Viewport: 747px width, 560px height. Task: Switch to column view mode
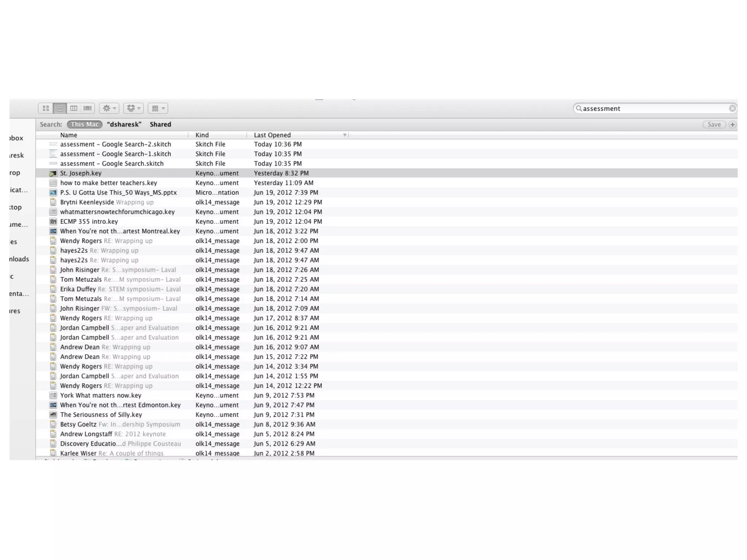pyautogui.click(x=74, y=108)
